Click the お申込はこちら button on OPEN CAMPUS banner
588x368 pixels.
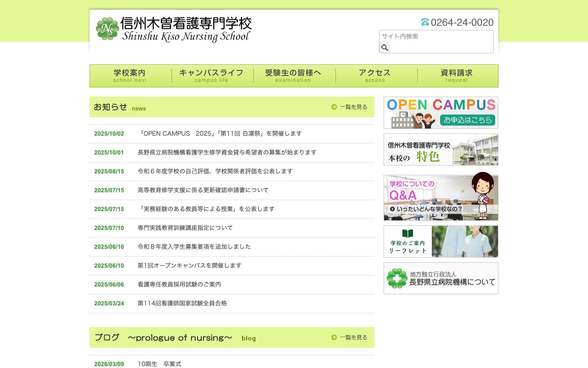[469, 120]
